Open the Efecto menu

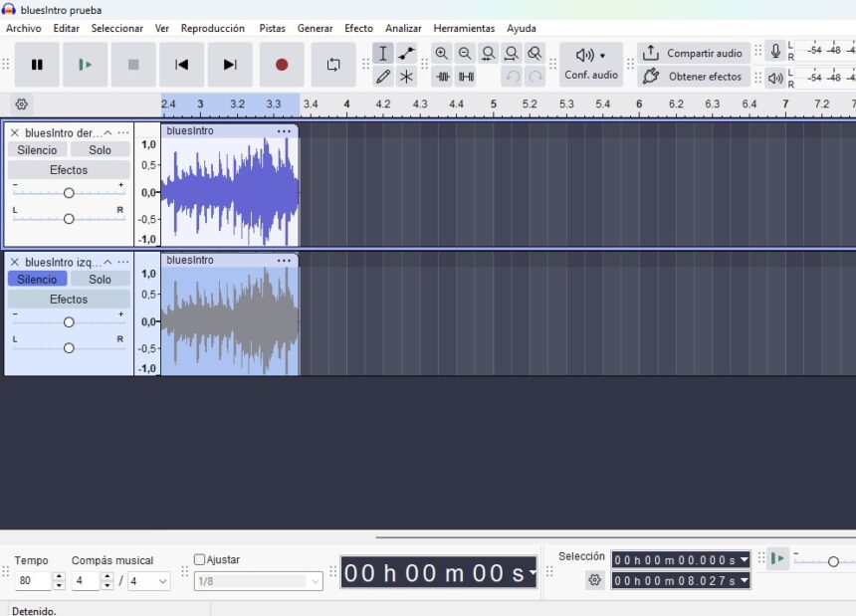[x=358, y=28]
